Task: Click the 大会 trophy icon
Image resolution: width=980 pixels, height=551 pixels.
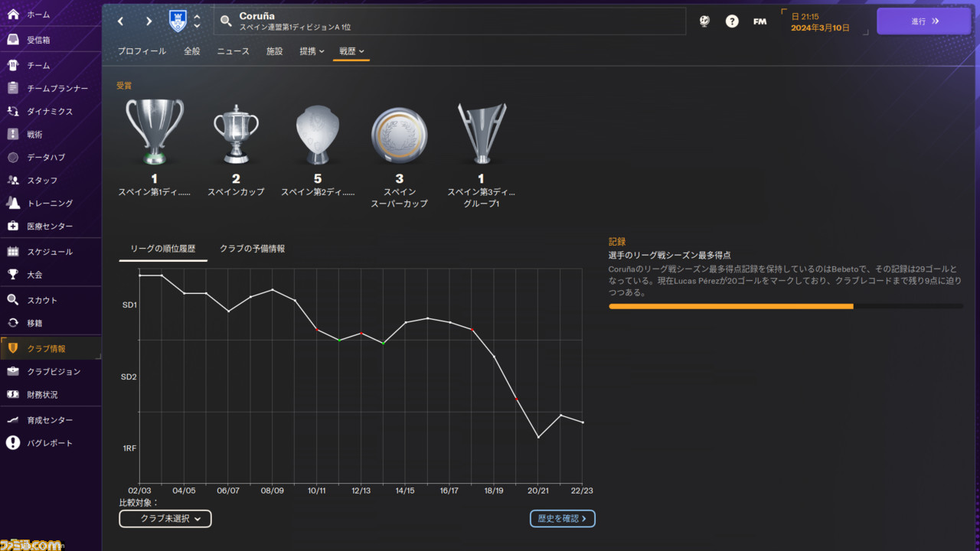Action: point(13,274)
